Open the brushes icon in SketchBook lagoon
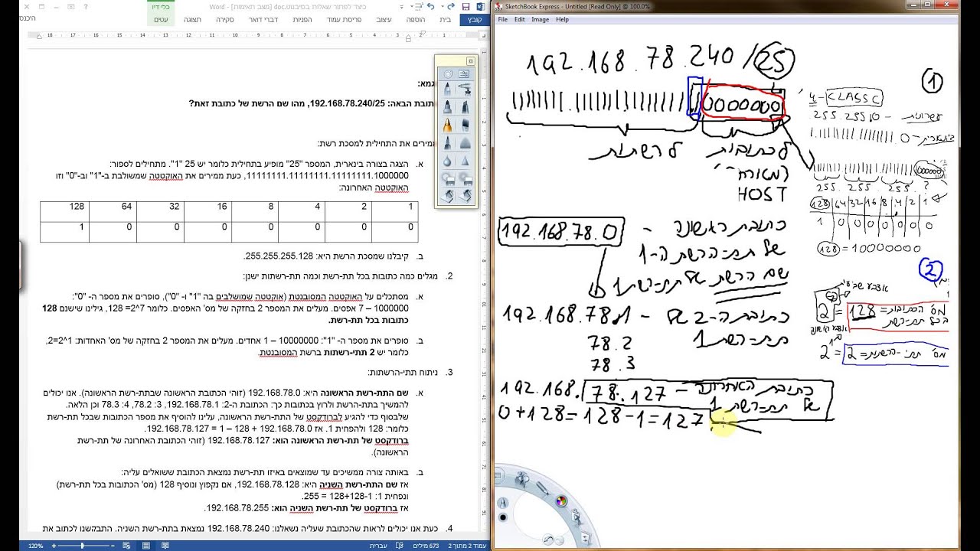Image resolution: width=980 pixels, height=551 pixels. [x=544, y=487]
